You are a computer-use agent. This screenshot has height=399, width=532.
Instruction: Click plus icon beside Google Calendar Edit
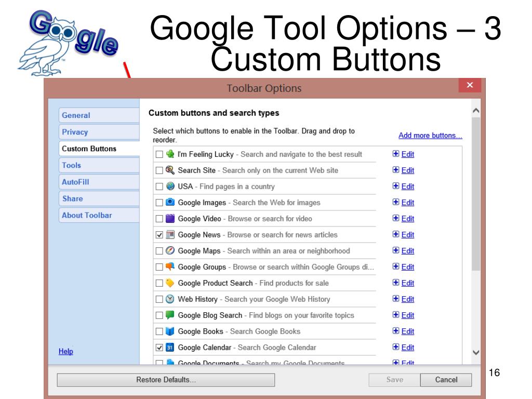[x=395, y=347]
